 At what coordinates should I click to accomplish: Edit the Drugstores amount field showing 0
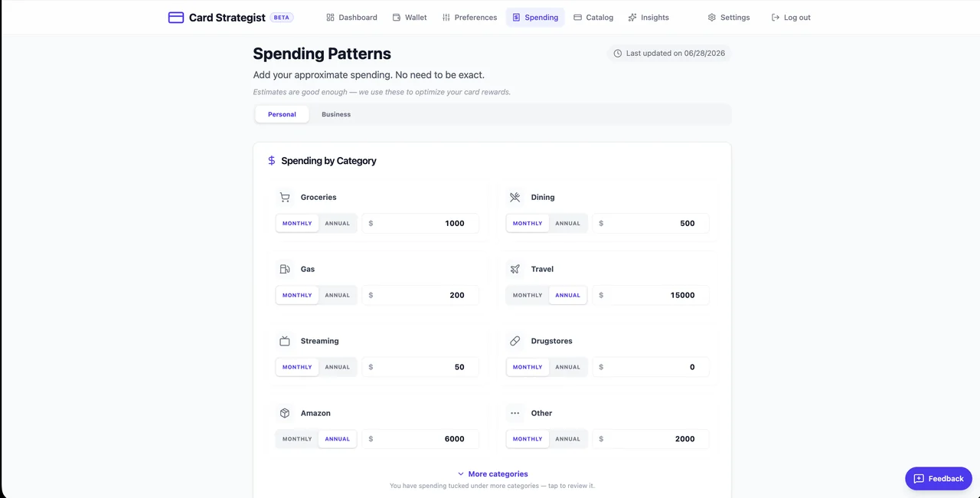(x=651, y=367)
